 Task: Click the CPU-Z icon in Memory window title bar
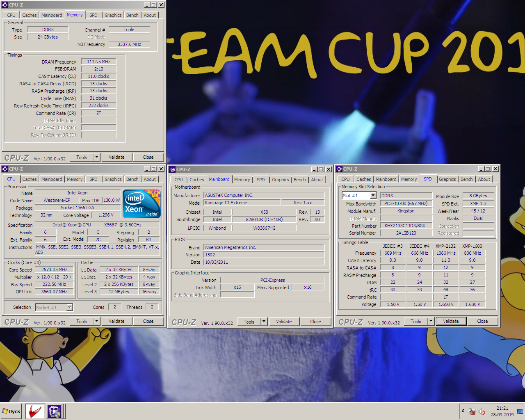(x=5, y=5)
